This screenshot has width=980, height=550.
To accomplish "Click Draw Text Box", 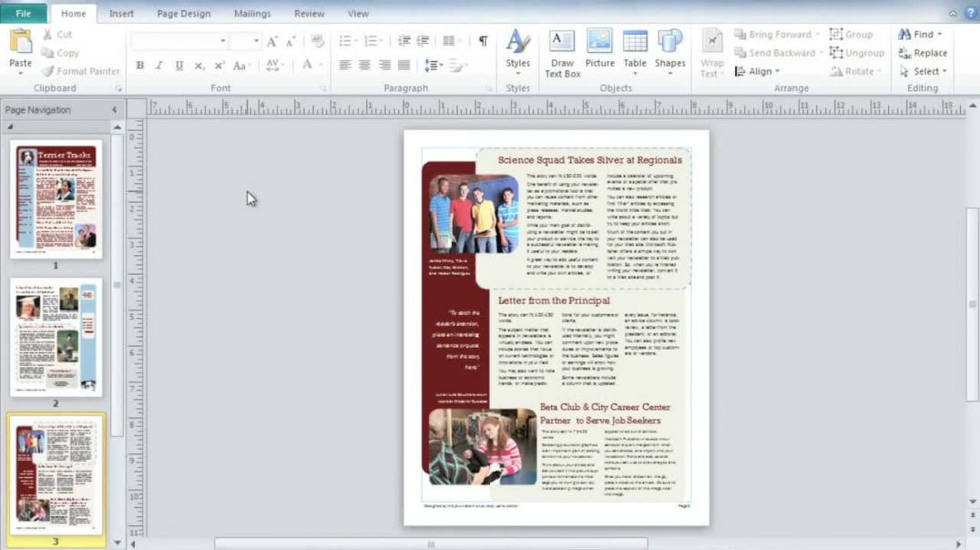I will pyautogui.click(x=562, y=53).
